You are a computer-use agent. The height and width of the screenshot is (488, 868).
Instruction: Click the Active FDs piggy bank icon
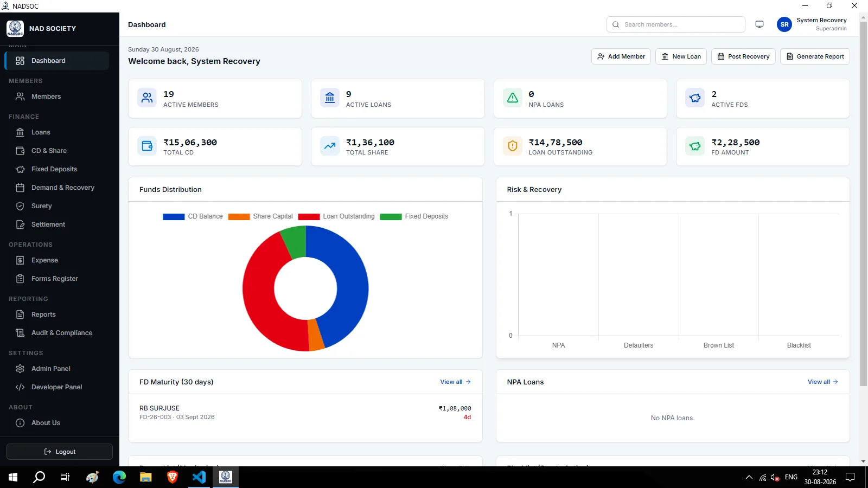[695, 98]
